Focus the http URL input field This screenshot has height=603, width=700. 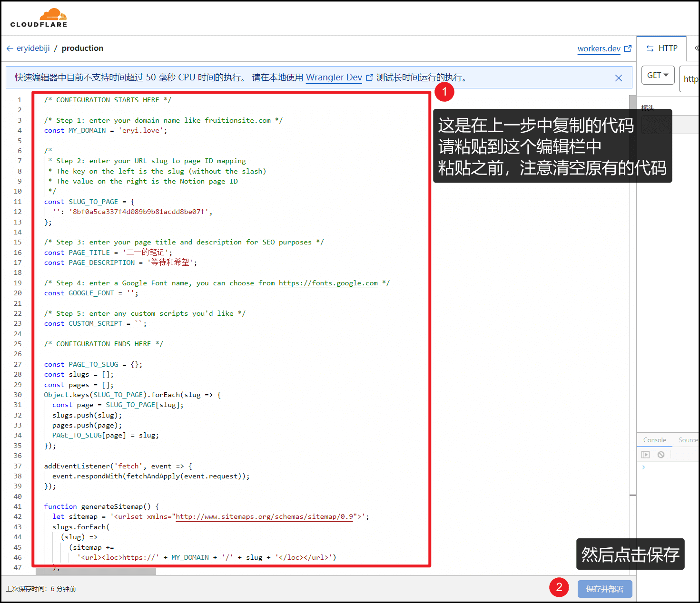coord(690,78)
